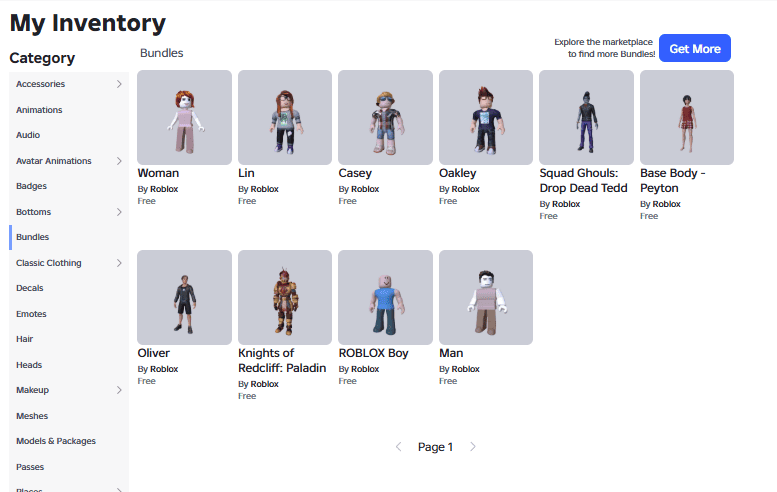Select the Classic Clothing category label

49,263
